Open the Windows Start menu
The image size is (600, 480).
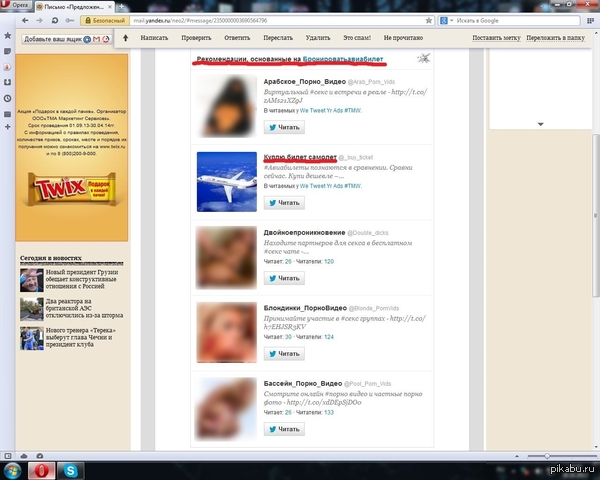click(13, 469)
